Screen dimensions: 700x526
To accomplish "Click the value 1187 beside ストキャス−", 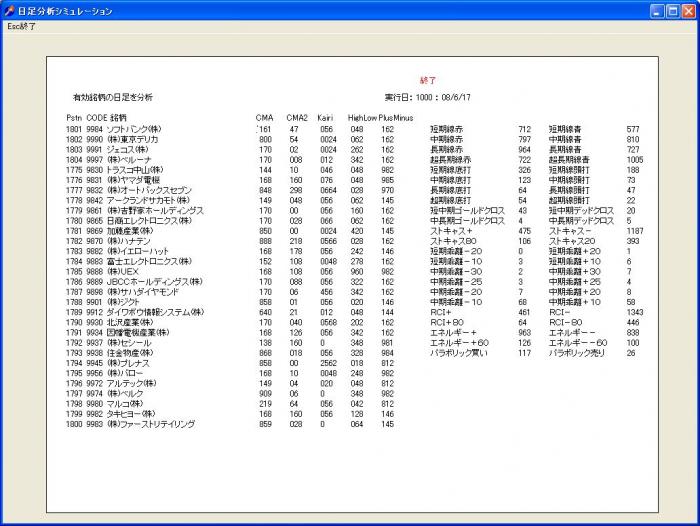I will pyautogui.click(x=635, y=231).
